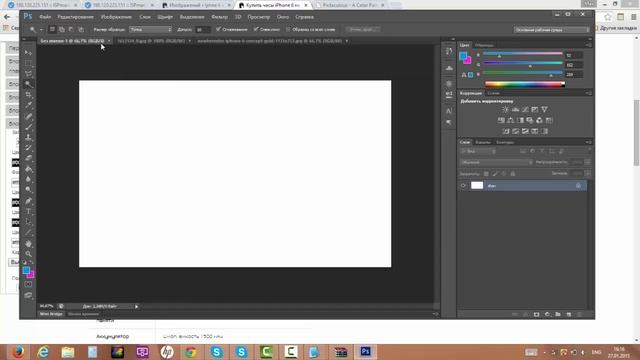Add a Brightness/Contrast adjustment
The width and height of the screenshot is (640, 360).
tap(505, 109)
